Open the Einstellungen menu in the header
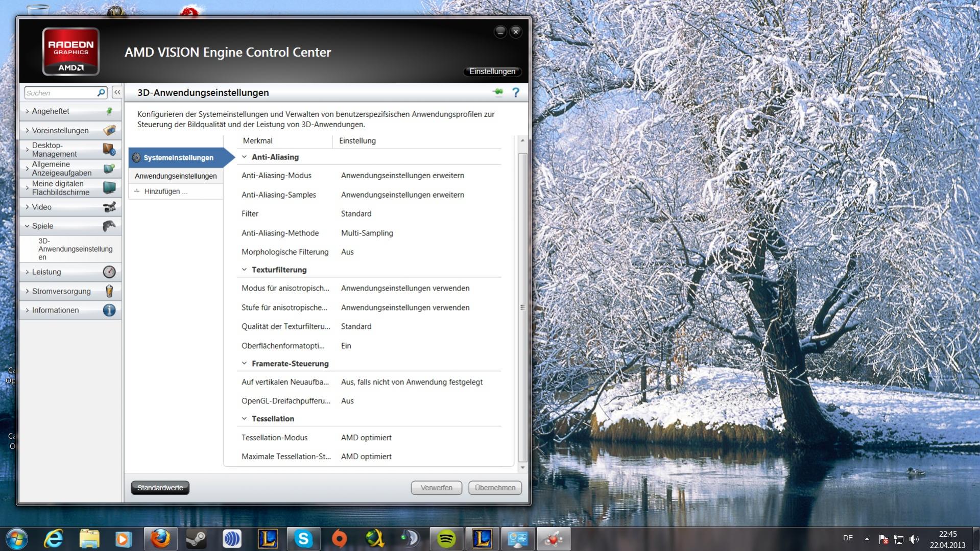This screenshot has height=551, width=980. tap(492, 71)
